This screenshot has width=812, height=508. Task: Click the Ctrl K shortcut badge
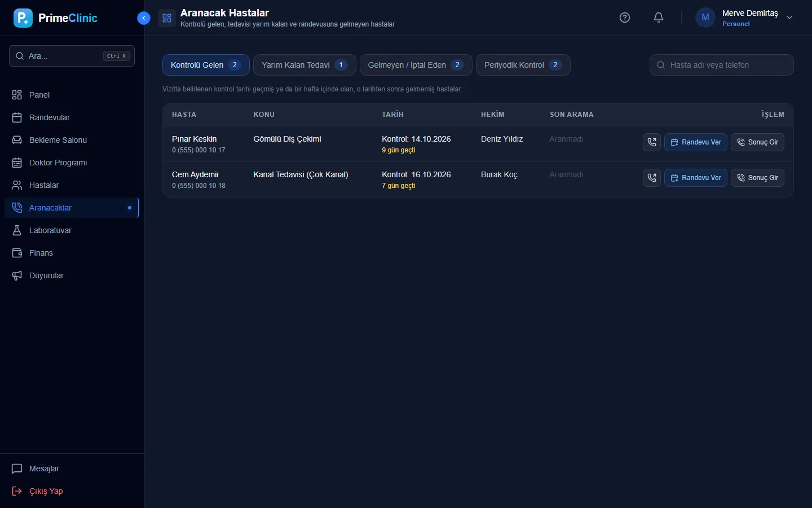[117, 56]
